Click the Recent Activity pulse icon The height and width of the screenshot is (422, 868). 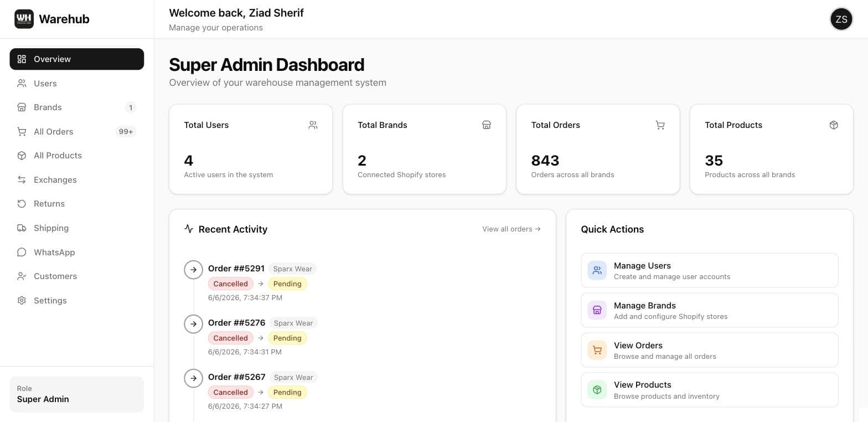[189, 229]
